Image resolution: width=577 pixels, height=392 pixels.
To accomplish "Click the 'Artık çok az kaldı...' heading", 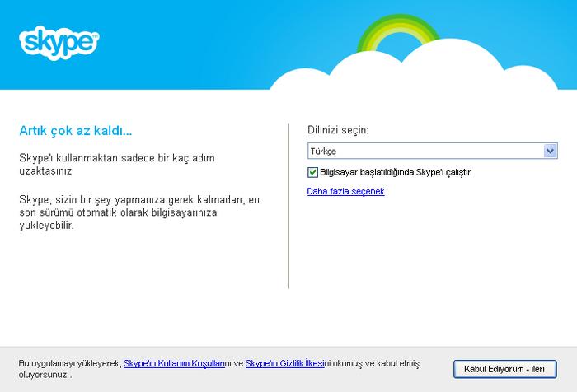I will point(75,130).
